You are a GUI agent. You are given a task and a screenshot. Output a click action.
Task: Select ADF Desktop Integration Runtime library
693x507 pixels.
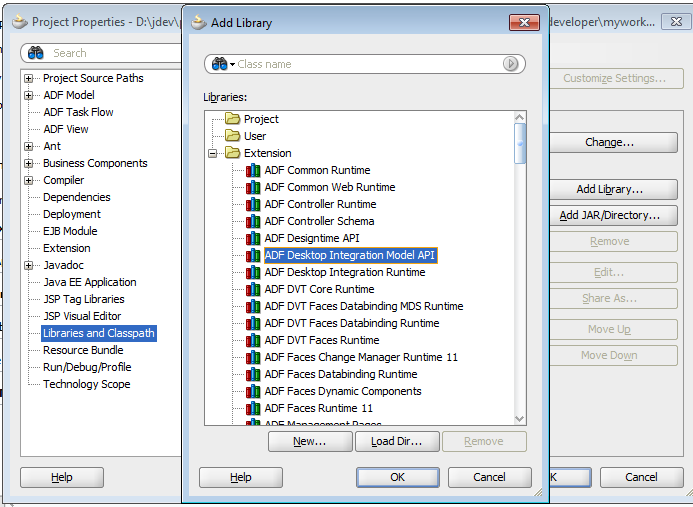[x=345, y=272]
